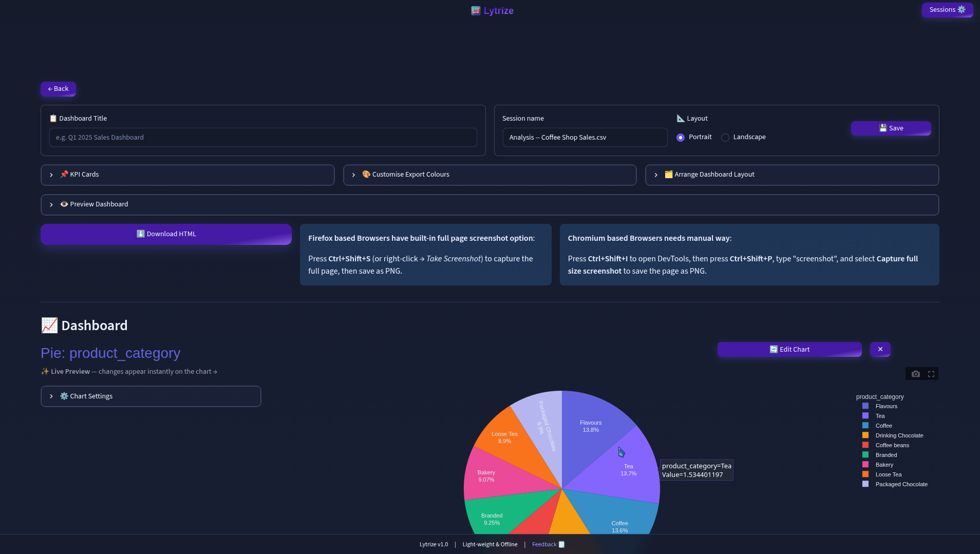This screenshot has height=554, width=980.
Task: Open the Feedback link in the footer
Action: pos(548,544)
